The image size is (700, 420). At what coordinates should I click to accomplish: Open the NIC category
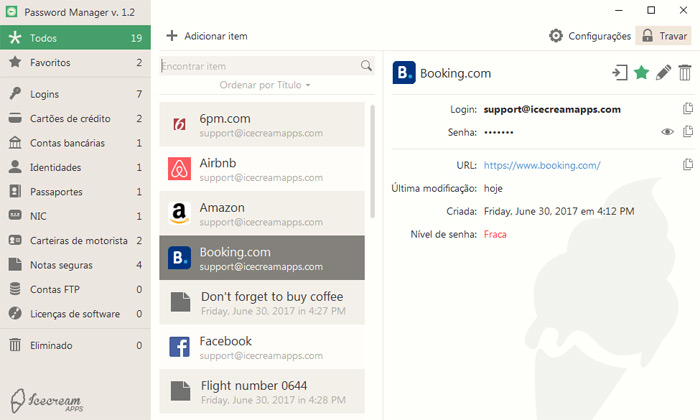tap(75, 216)
